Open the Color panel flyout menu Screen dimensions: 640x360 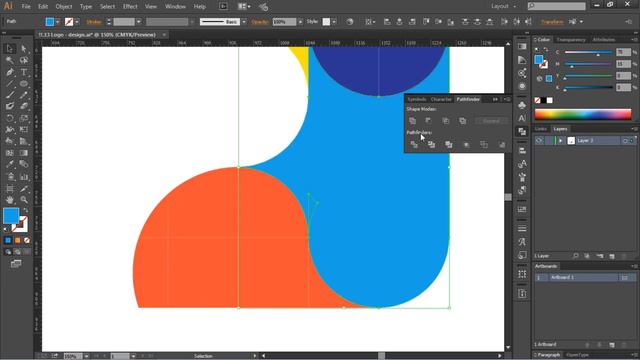pos(634,40)
